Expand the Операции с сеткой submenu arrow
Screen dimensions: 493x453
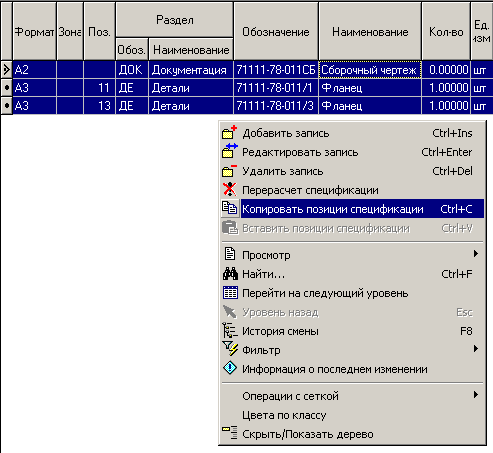coord(476,395)
